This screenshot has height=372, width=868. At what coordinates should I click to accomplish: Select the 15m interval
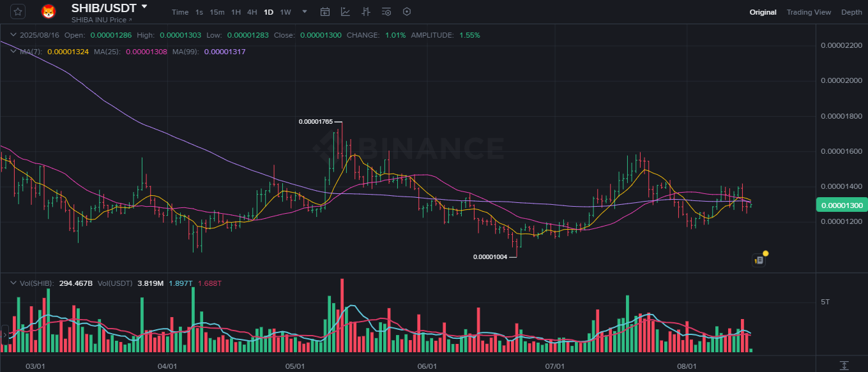tap(217, 12)
